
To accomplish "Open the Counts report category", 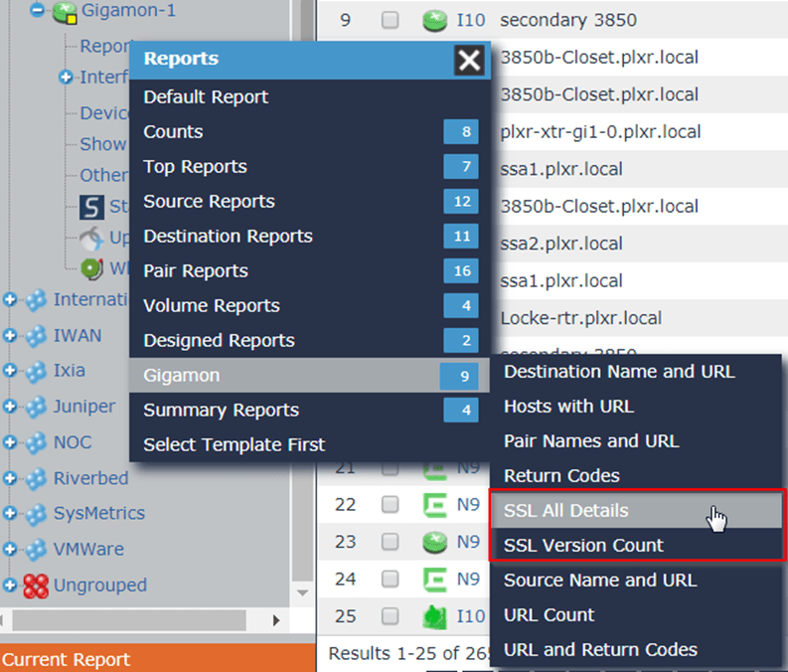I will click(x=310, y=131).
